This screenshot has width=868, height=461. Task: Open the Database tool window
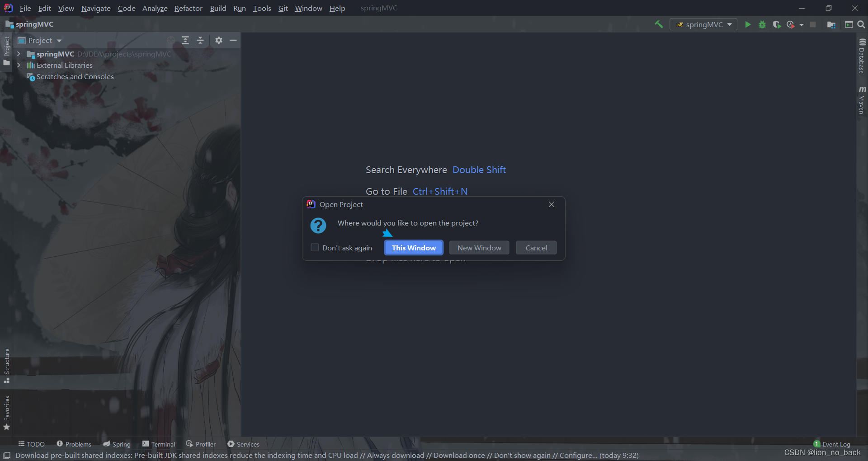coord(862,56)
